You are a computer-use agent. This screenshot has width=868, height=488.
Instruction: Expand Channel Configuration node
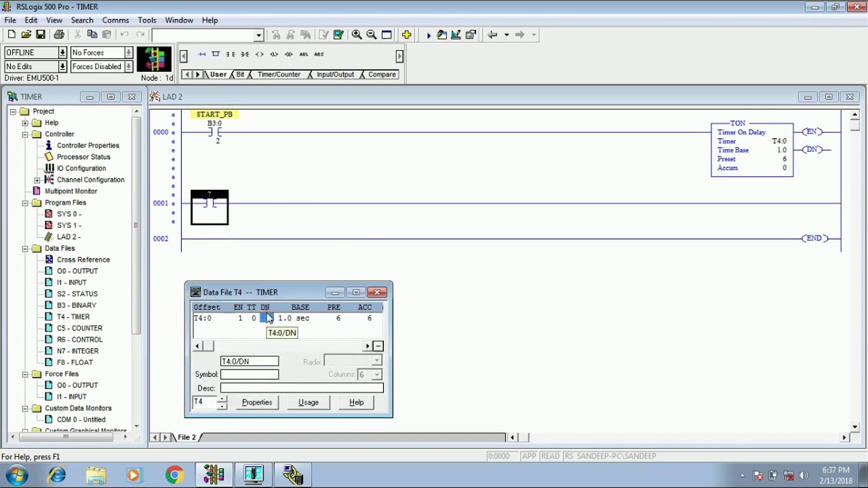(37, 180)
